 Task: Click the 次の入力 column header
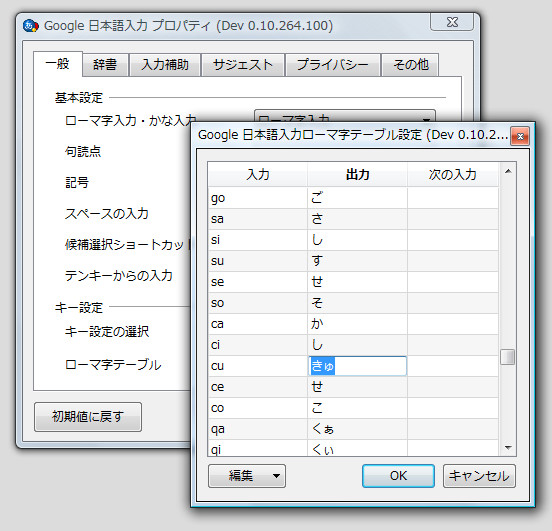click(x=453, y=174)
